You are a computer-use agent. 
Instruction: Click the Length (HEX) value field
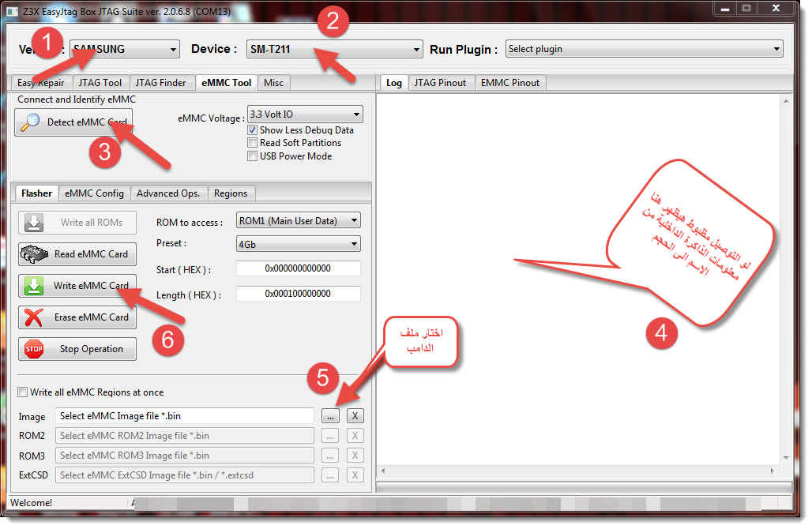pos(298,294)
